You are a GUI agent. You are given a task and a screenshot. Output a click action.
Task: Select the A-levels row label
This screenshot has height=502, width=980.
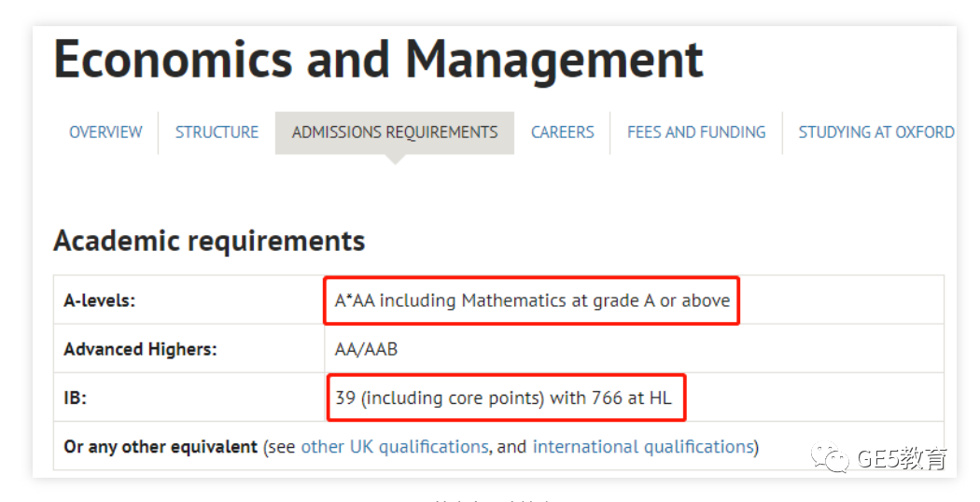point(99,300)
